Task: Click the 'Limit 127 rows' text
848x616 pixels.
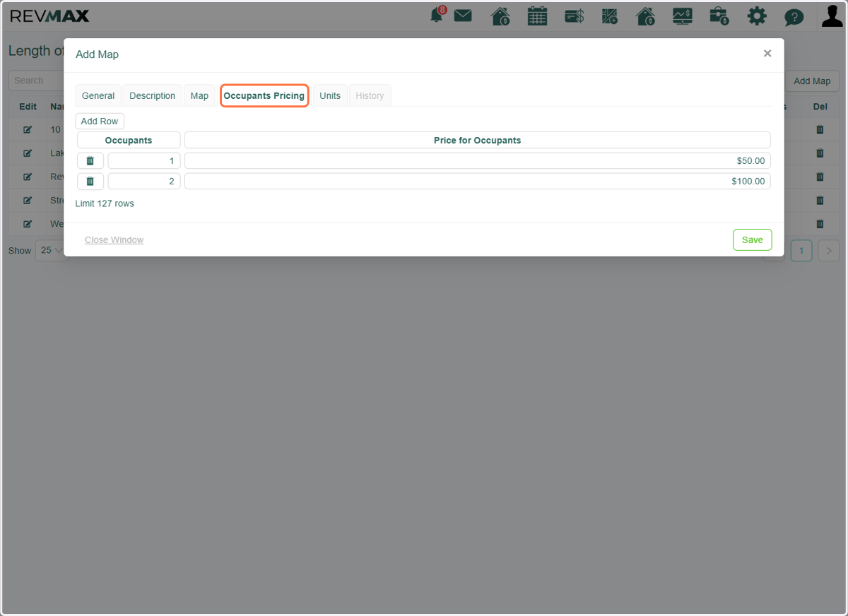Action: [x=105, y=203]
